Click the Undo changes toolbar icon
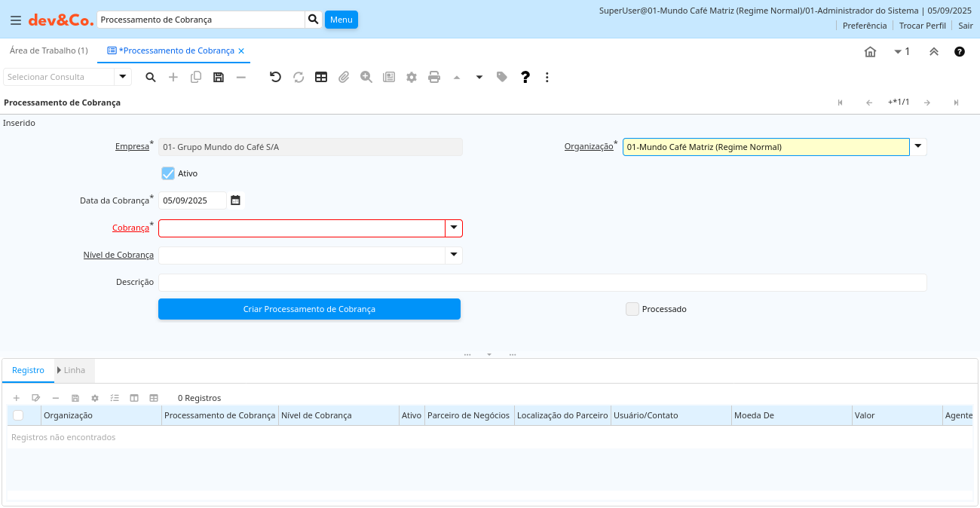 pos(275,77)
